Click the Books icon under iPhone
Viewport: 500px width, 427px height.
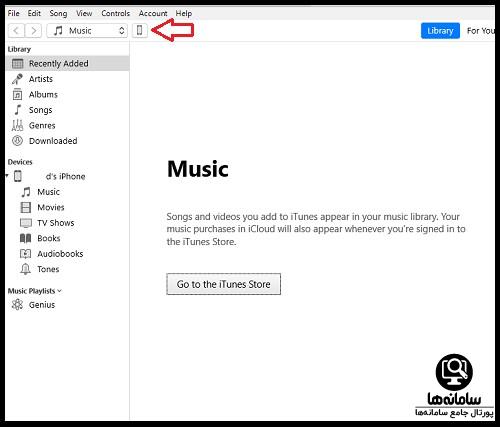click(26, 238)
